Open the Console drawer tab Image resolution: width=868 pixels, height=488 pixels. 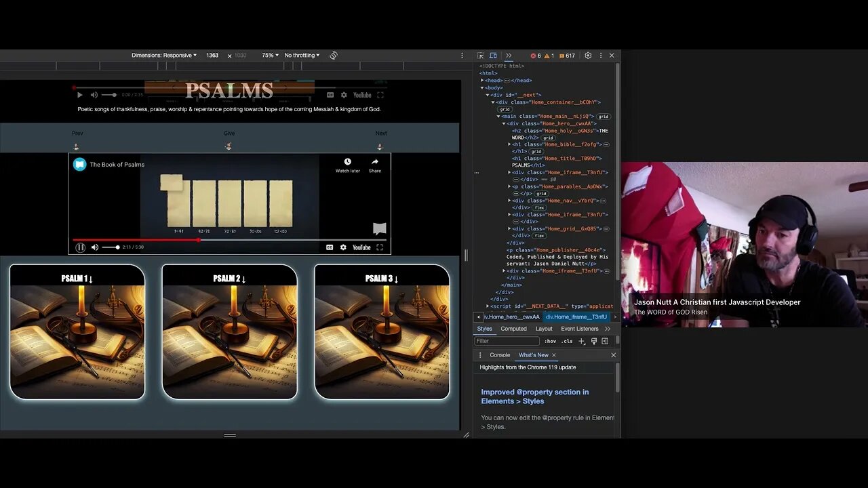click(500, 355)
